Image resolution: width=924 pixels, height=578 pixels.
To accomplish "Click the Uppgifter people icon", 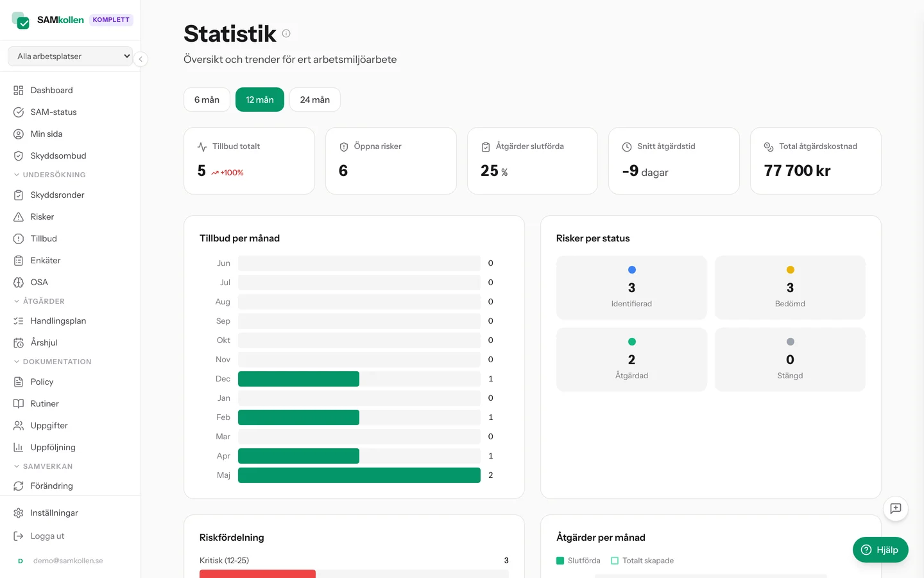I will pos(19,426).
